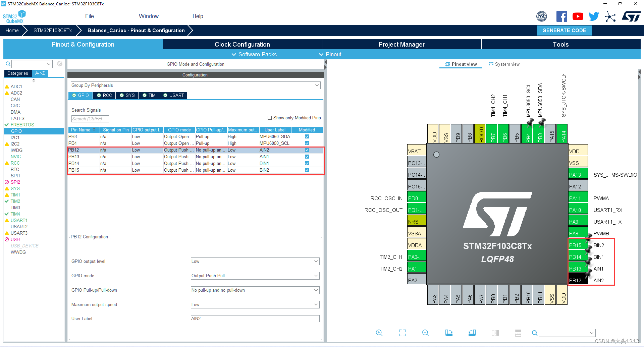The image size is (644, 347).
Task: Flip the chip view horizontally
Action: pyautogui.click(x=495, y=333)
